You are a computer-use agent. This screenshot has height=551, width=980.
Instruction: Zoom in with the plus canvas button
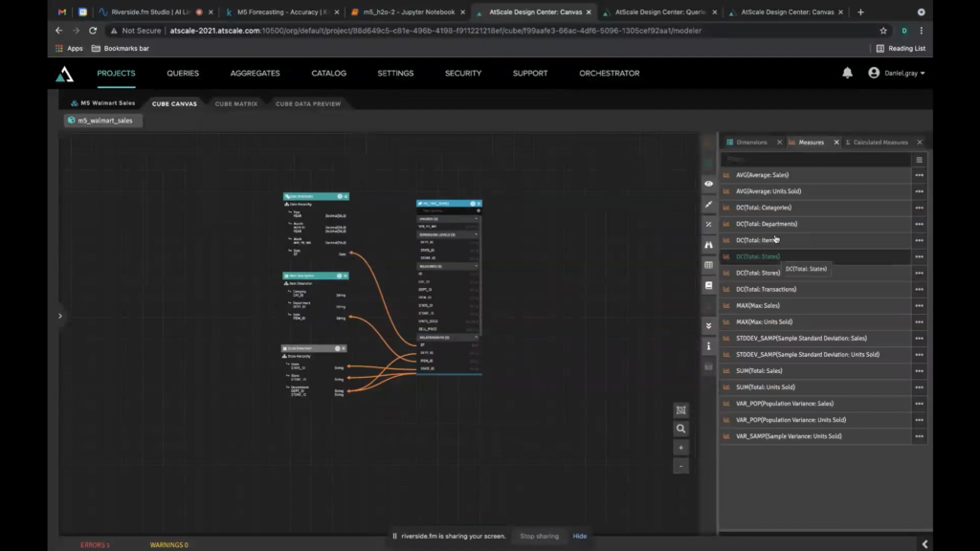[x=680, y=448]
